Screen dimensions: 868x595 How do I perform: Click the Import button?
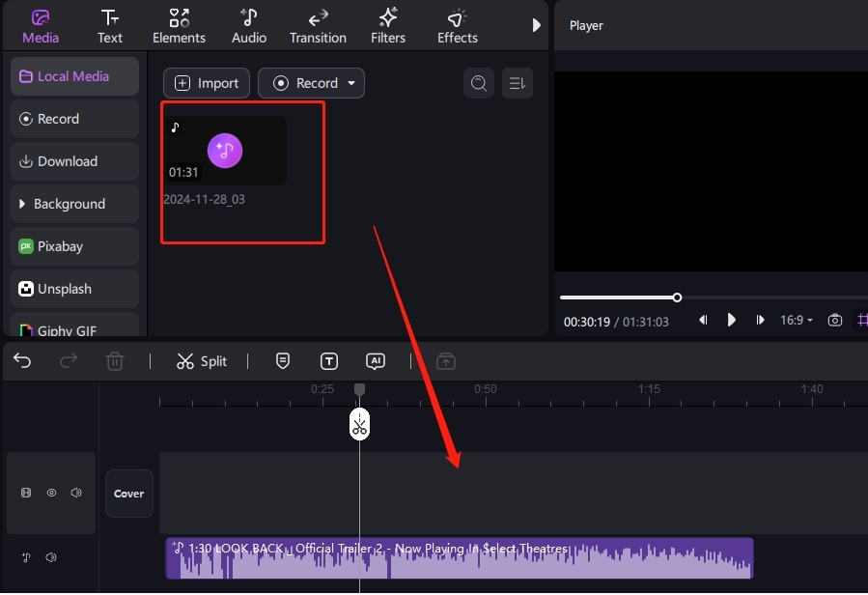[x=206, y=83]
